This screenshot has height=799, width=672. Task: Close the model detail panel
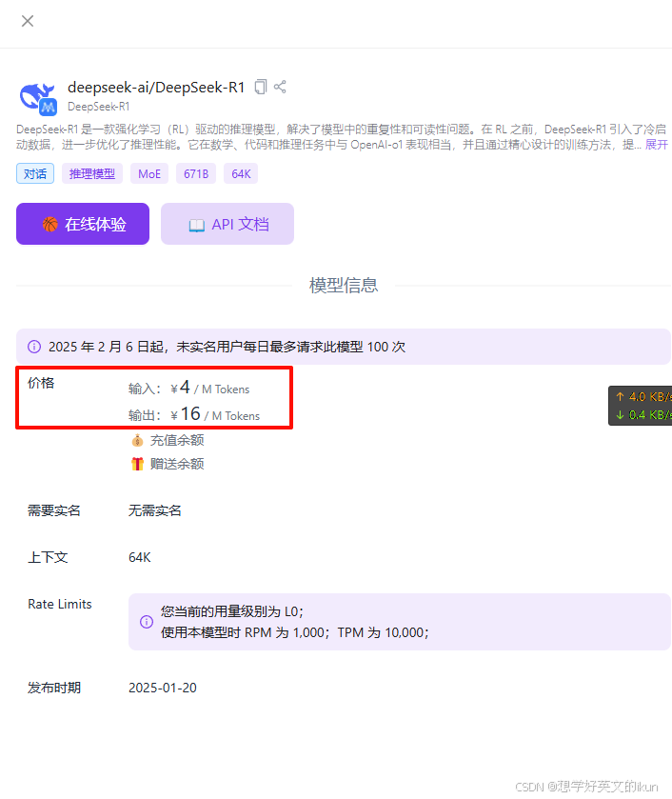(28, 21)
